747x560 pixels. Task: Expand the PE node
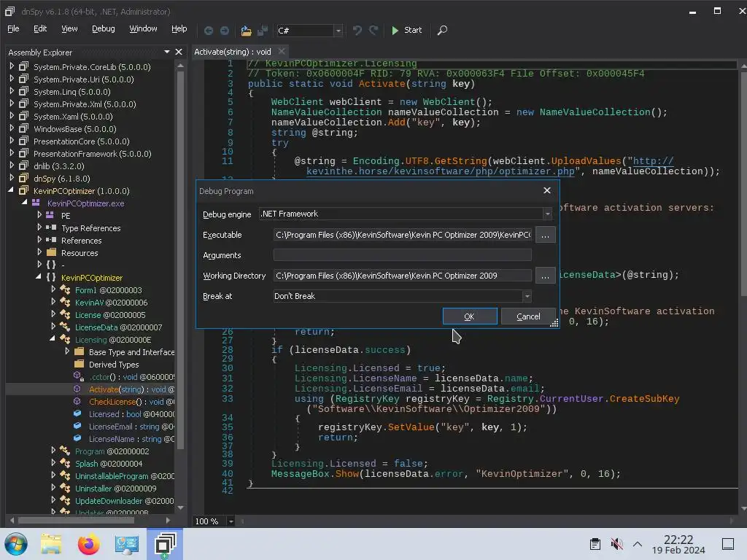tap(39, 215)
